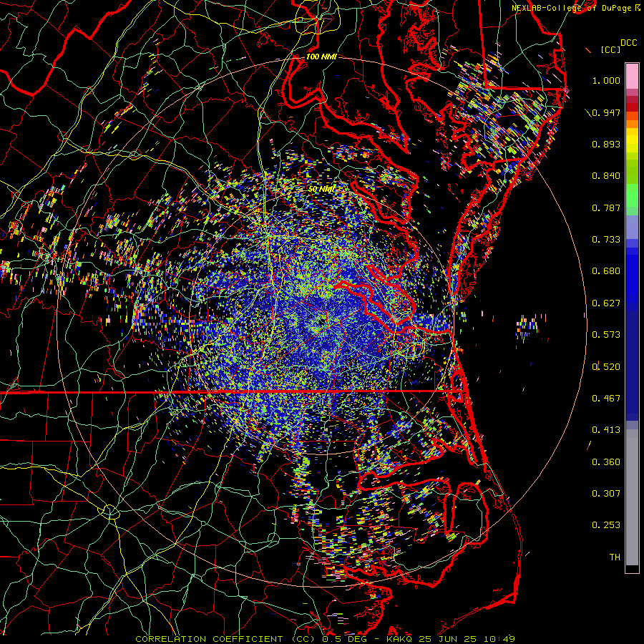Select the 0.947 color scale value
Viewport: 644px width, 644px height.
click(606, 112)
